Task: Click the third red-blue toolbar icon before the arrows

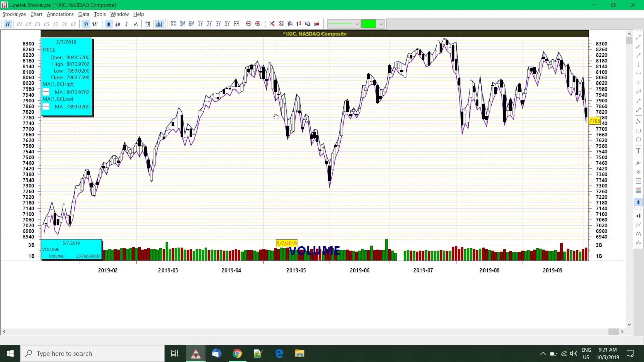Action: [x=290, y=24]
